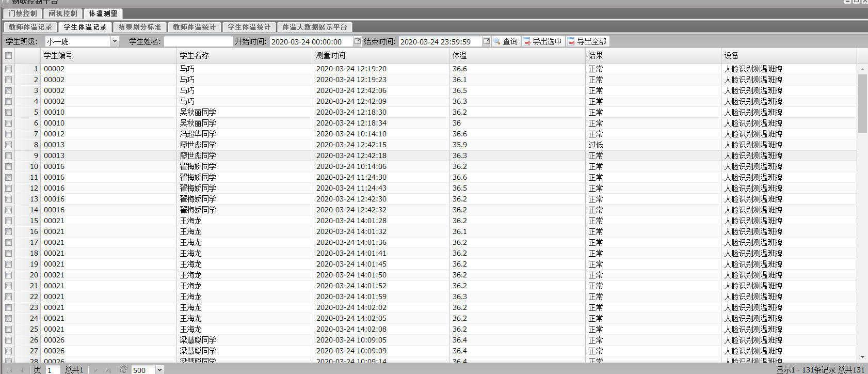Click 王海龙 in row 15
This screenshot has width=868, height=374.
(190, 221)
